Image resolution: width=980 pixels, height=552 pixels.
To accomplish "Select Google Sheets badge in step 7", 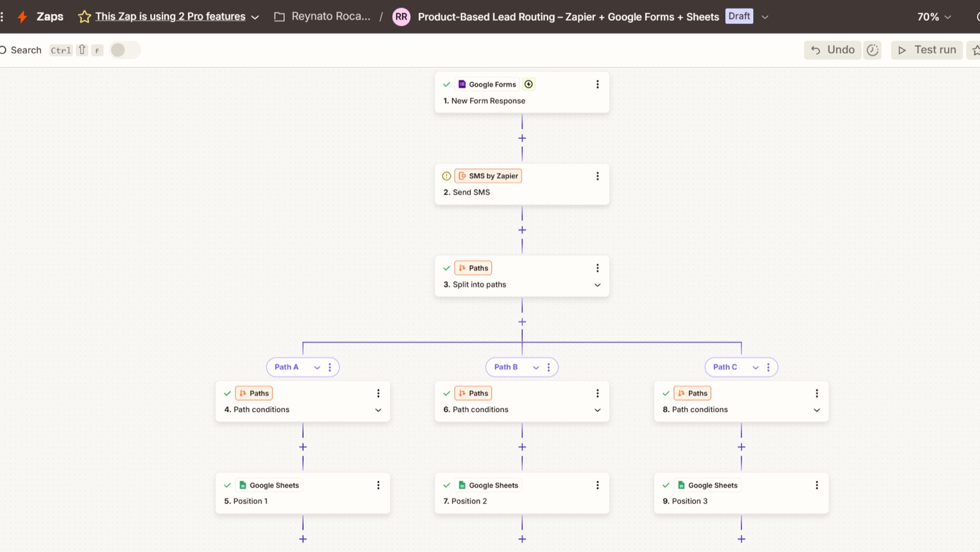I will [488, 485].
